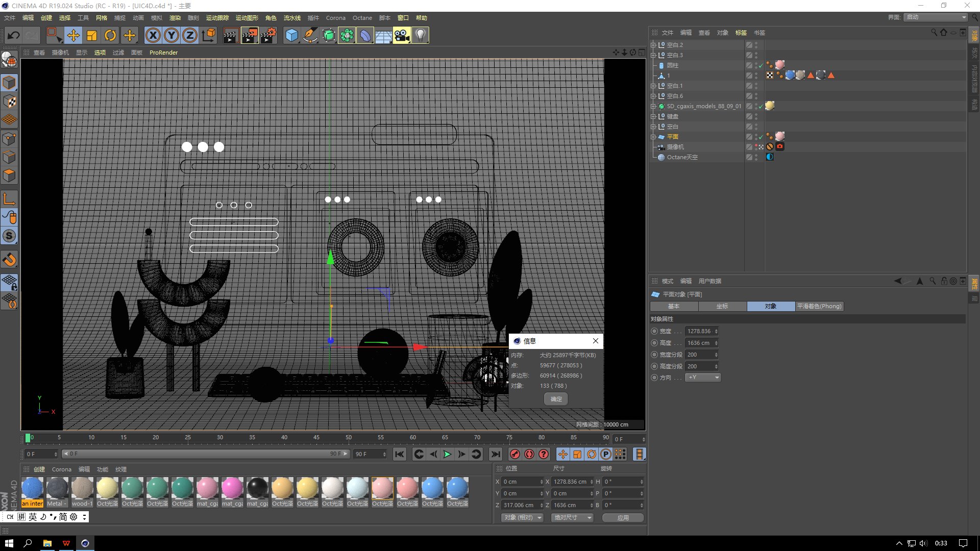Click the Camera object icon in toolbar

coord(402,35)
